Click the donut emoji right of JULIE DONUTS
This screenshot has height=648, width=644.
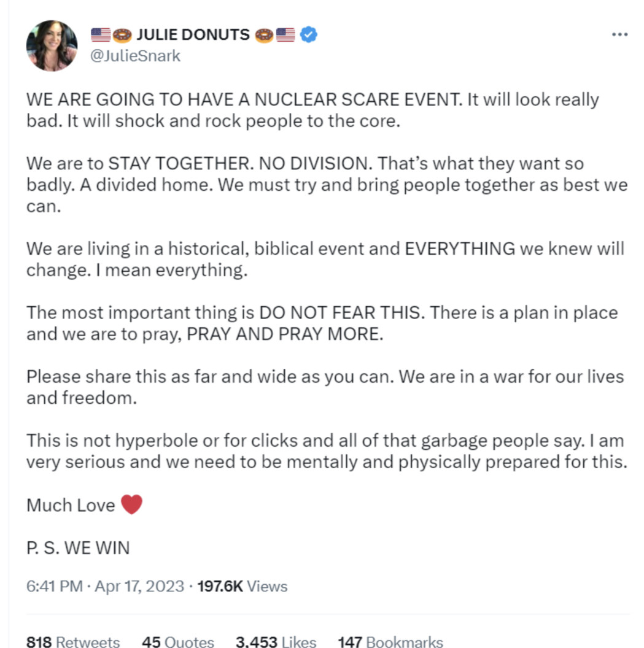click(x=264, y=35)
